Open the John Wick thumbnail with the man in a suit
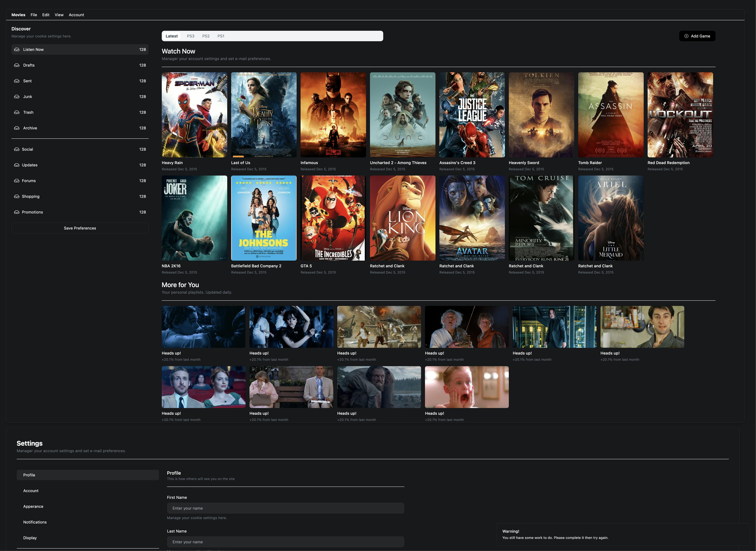Image resolution: width=756 pixels, height=551 pixels. tap(554, 327)
